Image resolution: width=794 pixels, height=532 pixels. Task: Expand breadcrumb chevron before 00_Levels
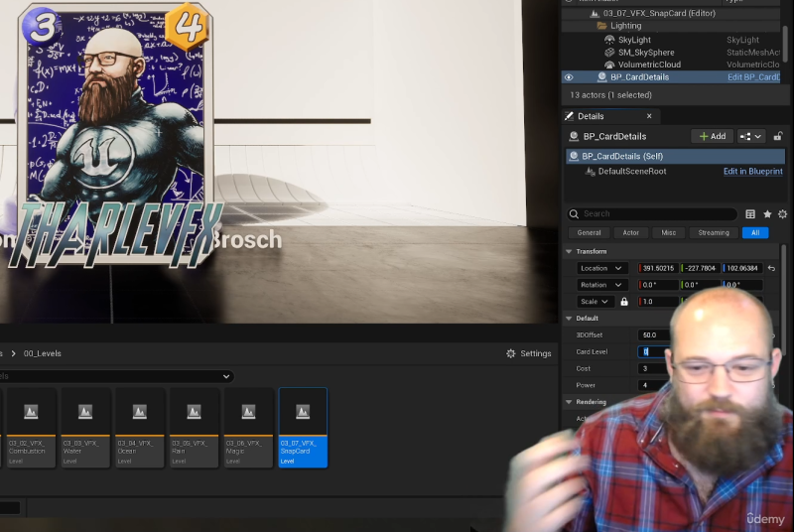click(14, 353)
